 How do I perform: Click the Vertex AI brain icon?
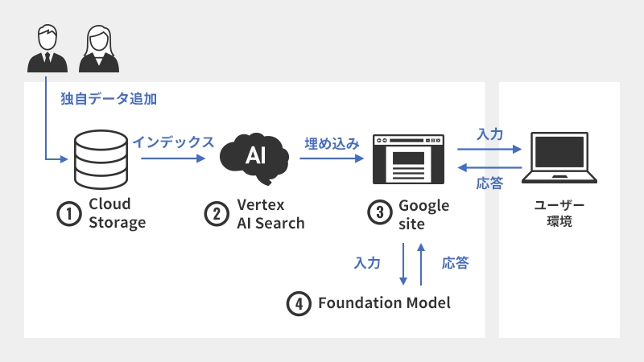click(254, 157)
